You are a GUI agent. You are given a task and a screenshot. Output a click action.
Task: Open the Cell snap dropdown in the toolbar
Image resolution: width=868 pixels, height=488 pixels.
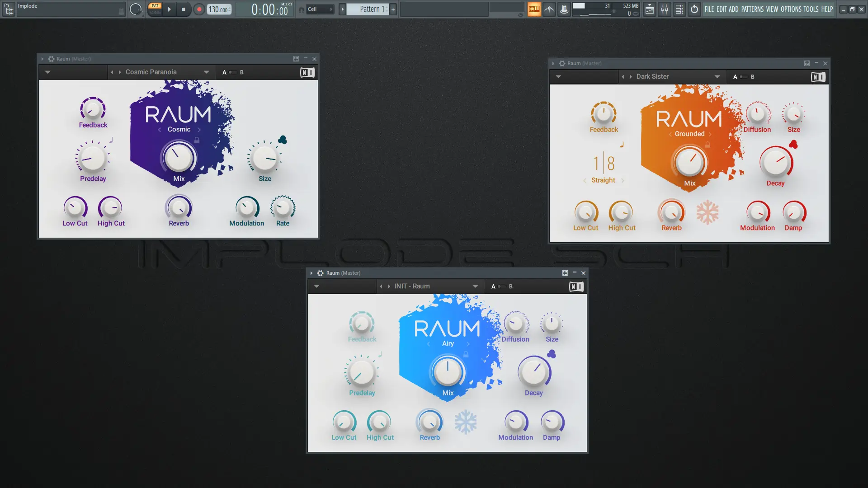[320, 9]
